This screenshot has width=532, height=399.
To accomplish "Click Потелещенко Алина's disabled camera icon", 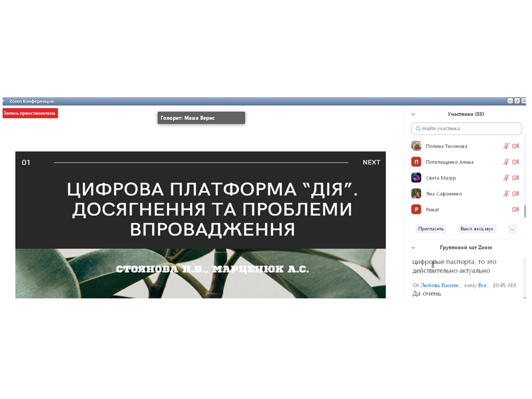I will [515, 162].
